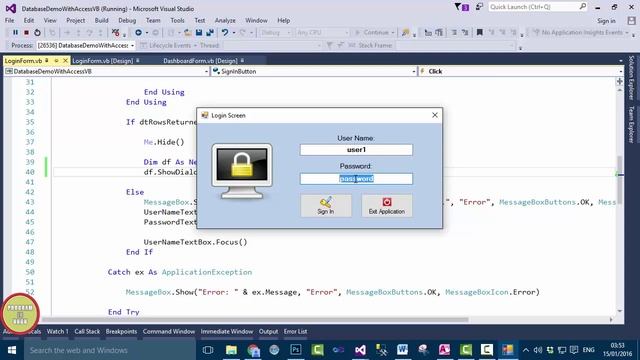Click the feedback icon beside Quick Launch
Image resolution: width=640 pixels, height=360 pixels.
tap(479, 7)
